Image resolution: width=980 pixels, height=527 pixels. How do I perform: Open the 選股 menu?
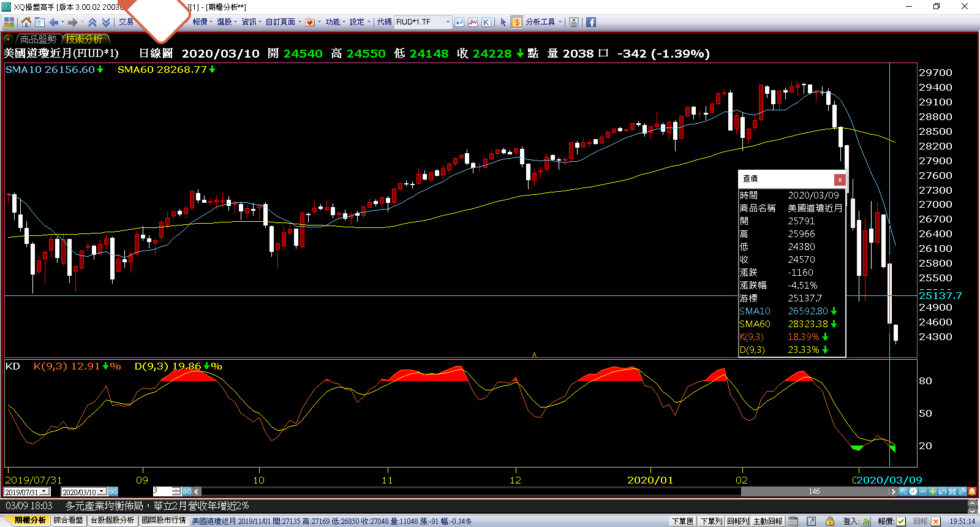pyautogui.click(x=227, y=22)
